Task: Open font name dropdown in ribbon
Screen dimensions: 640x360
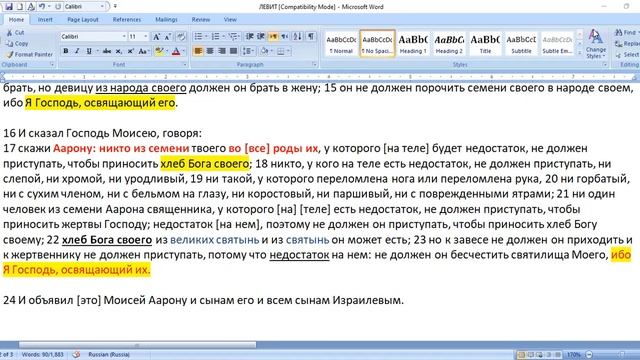Action: click(x=124, y=37)
